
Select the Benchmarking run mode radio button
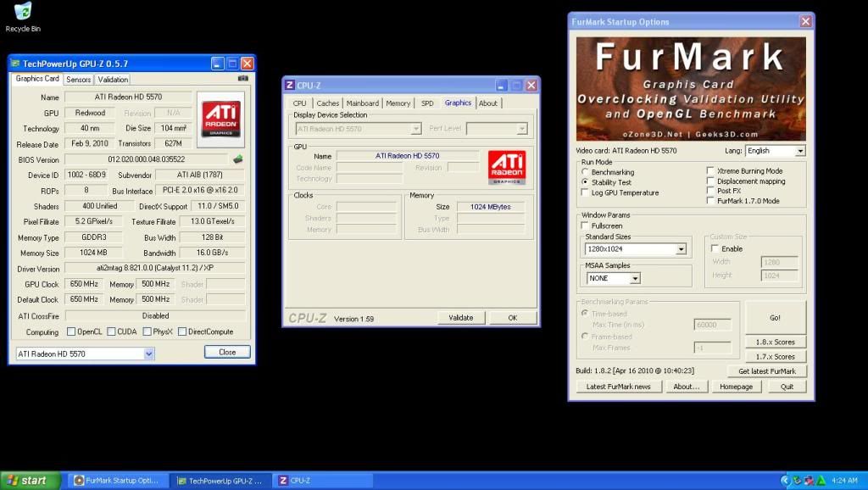click(x=585, y=172)
